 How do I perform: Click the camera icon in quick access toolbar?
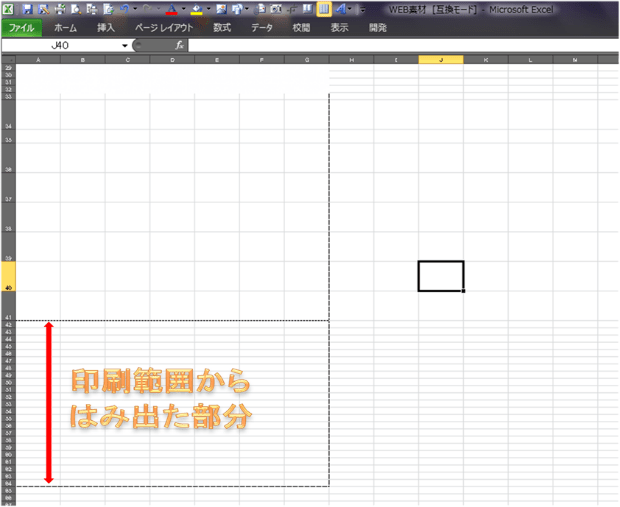pyautogui.click(x=276, y=9)
